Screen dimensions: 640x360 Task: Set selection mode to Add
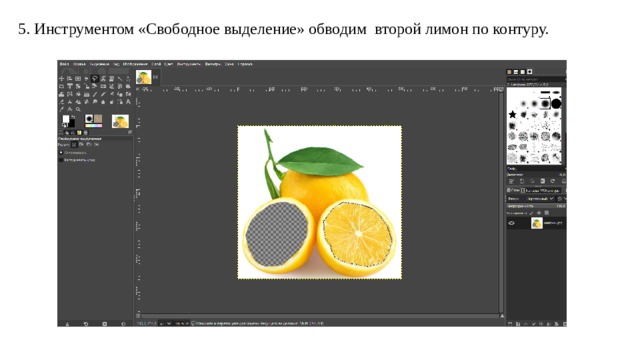coord(81,144)
